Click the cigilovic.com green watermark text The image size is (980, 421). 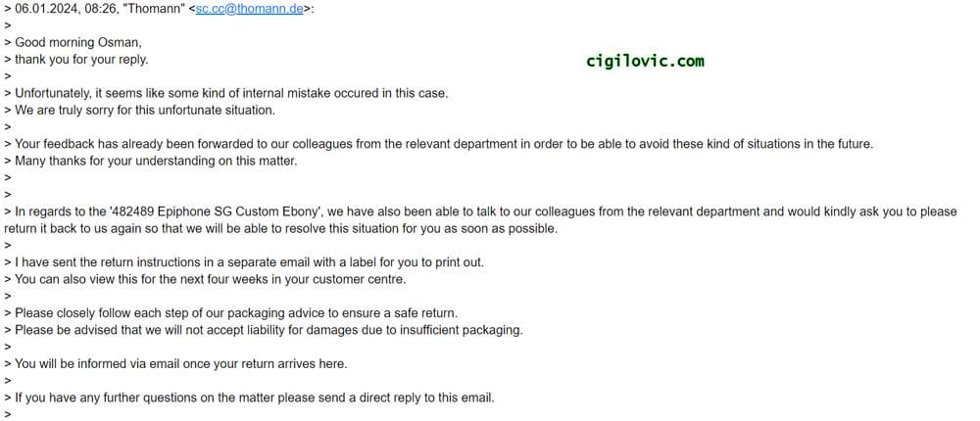(645, 61)
